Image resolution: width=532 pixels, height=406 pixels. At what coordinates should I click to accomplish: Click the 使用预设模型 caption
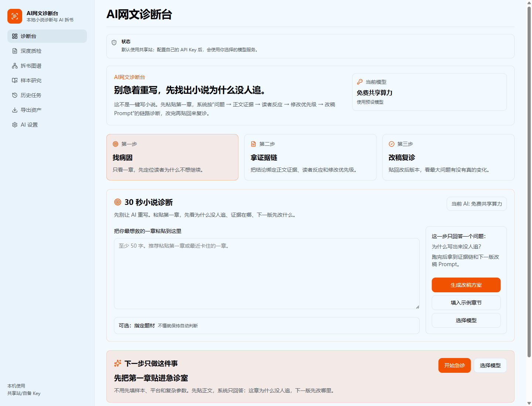pyautogui.click(x=370, y=102)
